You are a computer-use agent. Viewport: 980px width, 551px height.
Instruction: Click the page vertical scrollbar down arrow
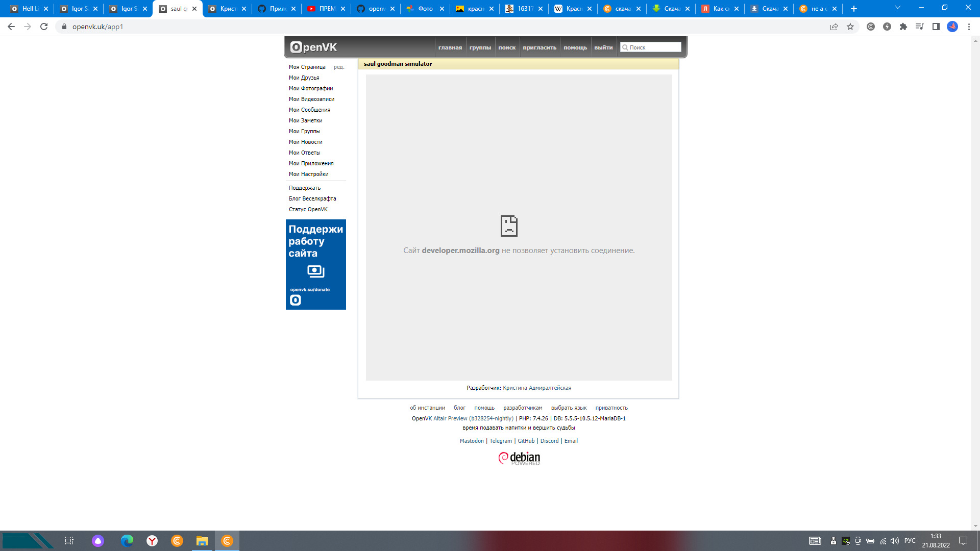click(x=975, y=526)
